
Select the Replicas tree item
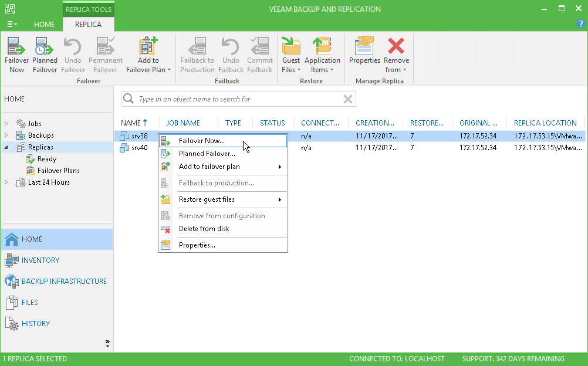[x=40, y=147]
